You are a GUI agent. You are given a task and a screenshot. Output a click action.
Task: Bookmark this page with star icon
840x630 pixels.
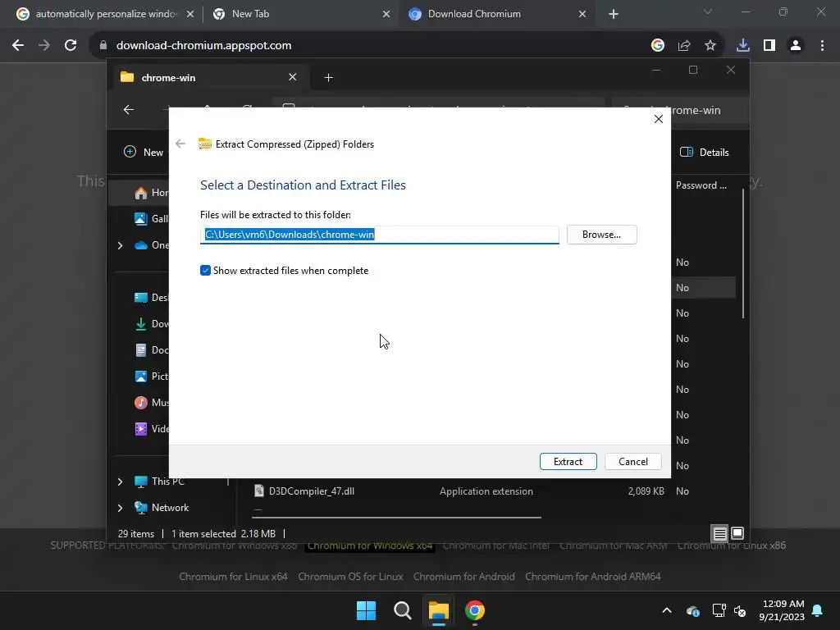coord(710,46)
